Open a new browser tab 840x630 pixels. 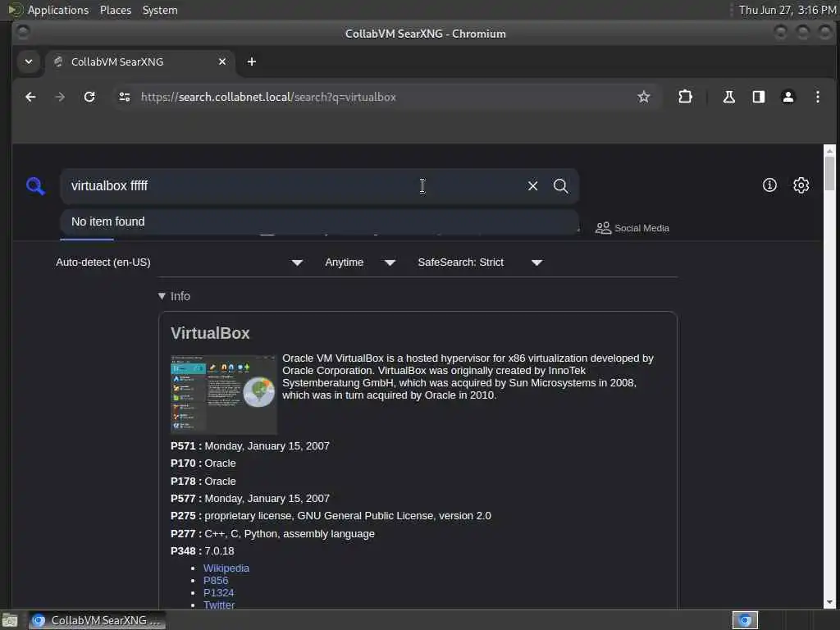click(251, 62)
